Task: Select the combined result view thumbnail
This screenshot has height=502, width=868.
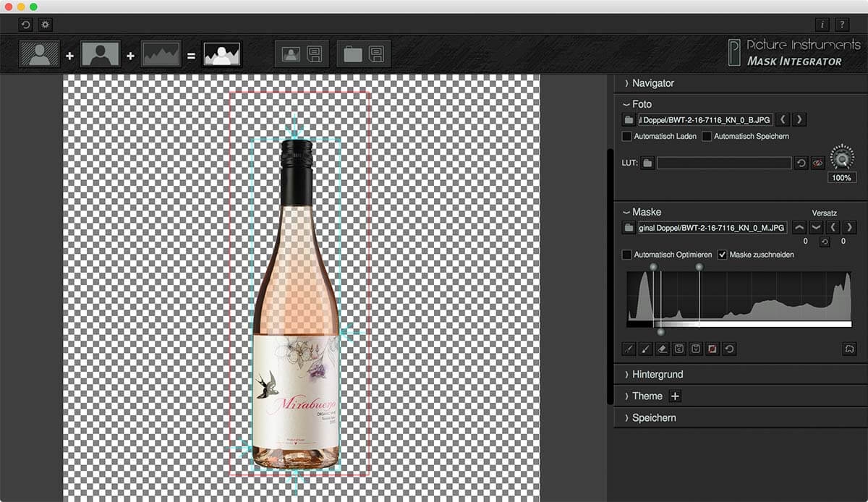Action: pos(222,54)
